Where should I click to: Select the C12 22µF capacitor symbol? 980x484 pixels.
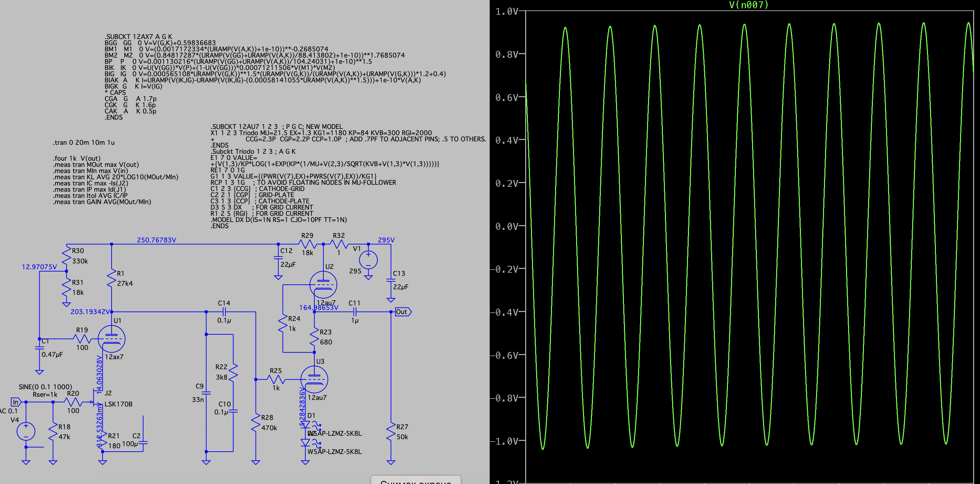278,258
